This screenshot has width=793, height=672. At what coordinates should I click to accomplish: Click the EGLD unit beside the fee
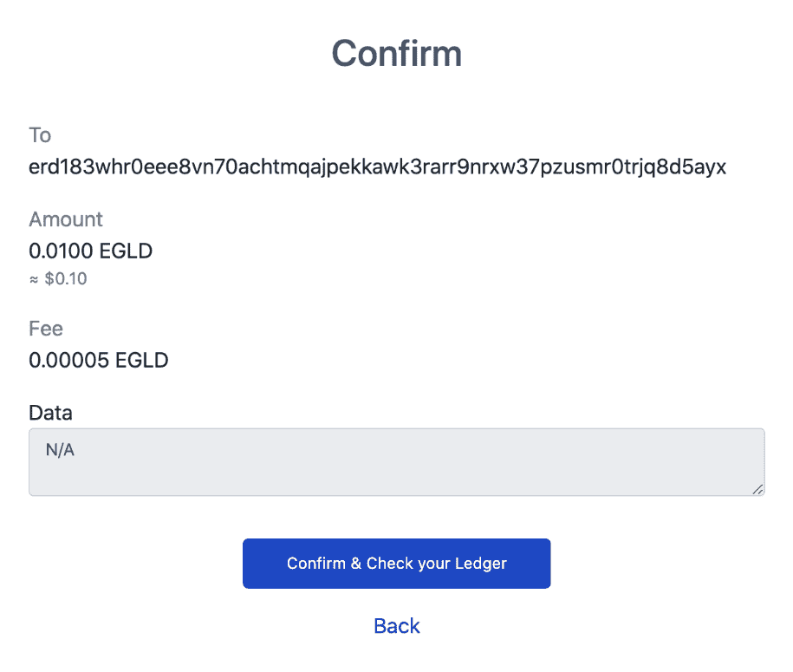click(x=142, y=360)
